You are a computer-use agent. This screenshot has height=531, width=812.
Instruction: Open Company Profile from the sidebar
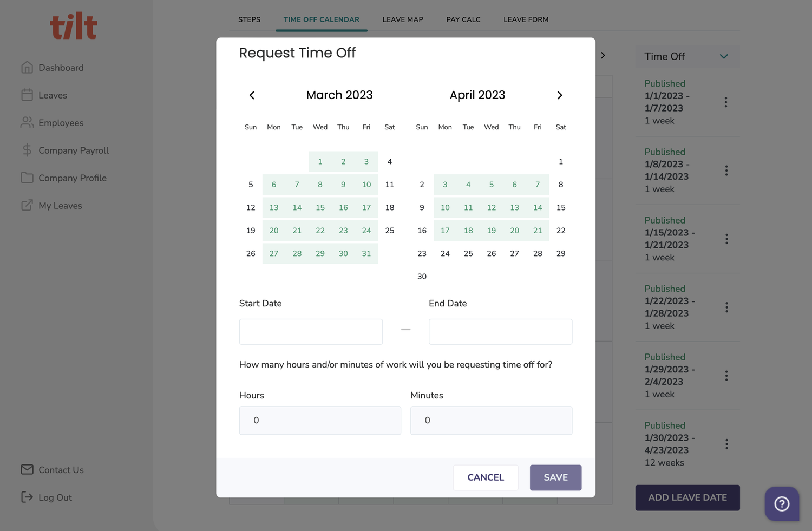point(72,178)
